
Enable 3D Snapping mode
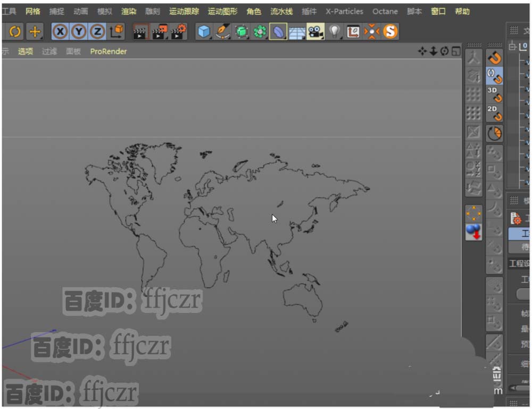coord(494,94)
